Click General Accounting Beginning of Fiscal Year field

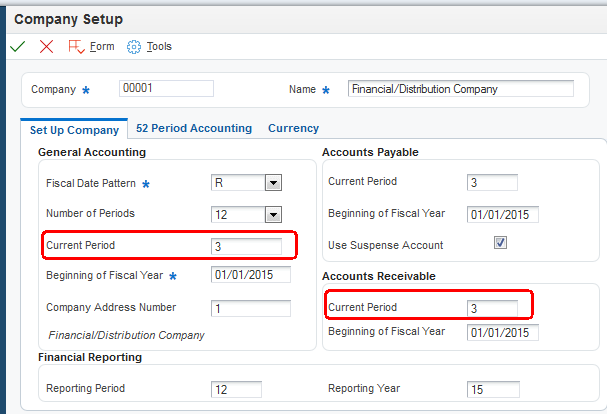250,275
